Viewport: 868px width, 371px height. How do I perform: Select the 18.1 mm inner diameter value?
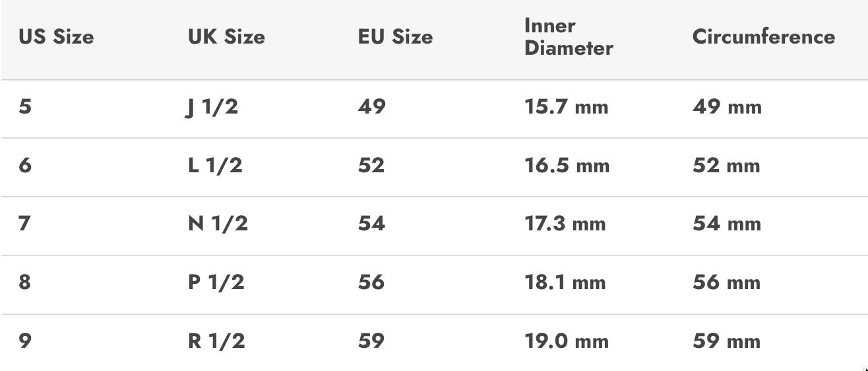(565, 283)
